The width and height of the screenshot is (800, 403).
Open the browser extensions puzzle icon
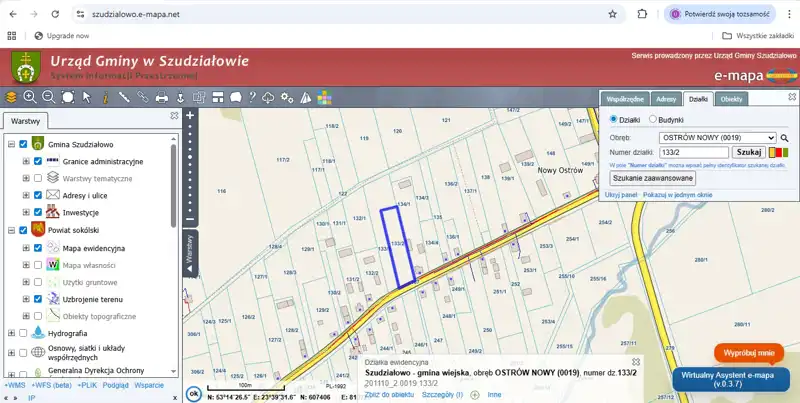(642, 14)
